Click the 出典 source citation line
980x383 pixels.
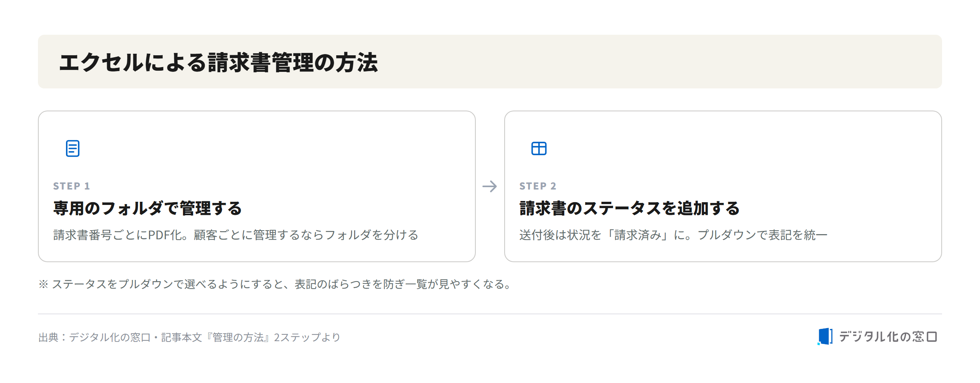coord(189,337)
